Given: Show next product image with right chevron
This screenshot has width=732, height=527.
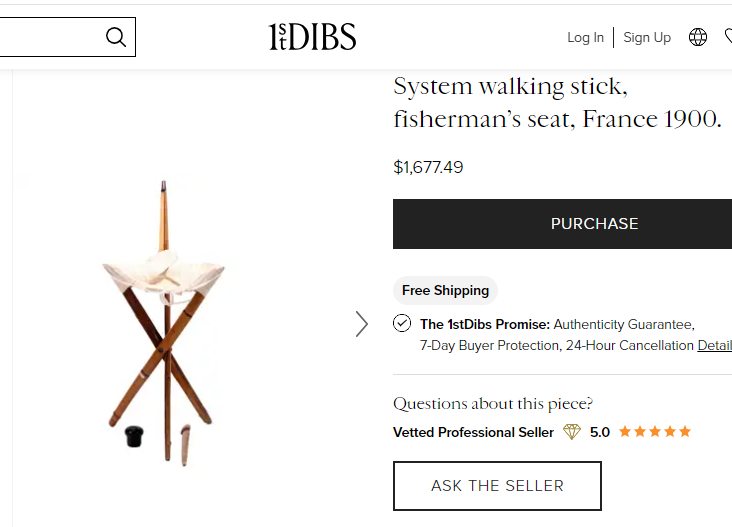Looking at the screenshot, I should click(x=362, y=323).
